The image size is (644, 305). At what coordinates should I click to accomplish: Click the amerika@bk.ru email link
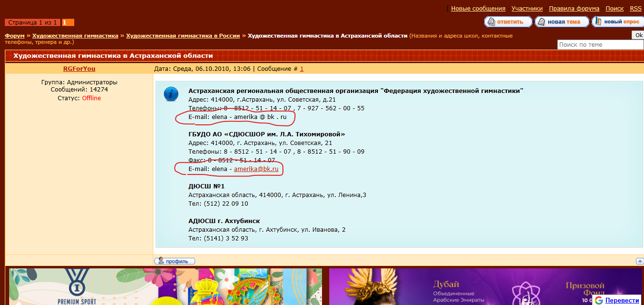click(x=256, y=169)
